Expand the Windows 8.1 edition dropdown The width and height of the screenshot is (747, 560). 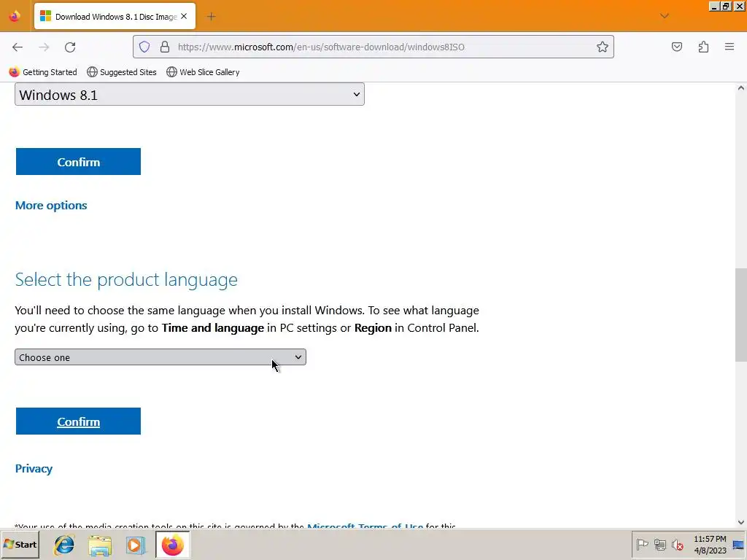tap(190, 94)
